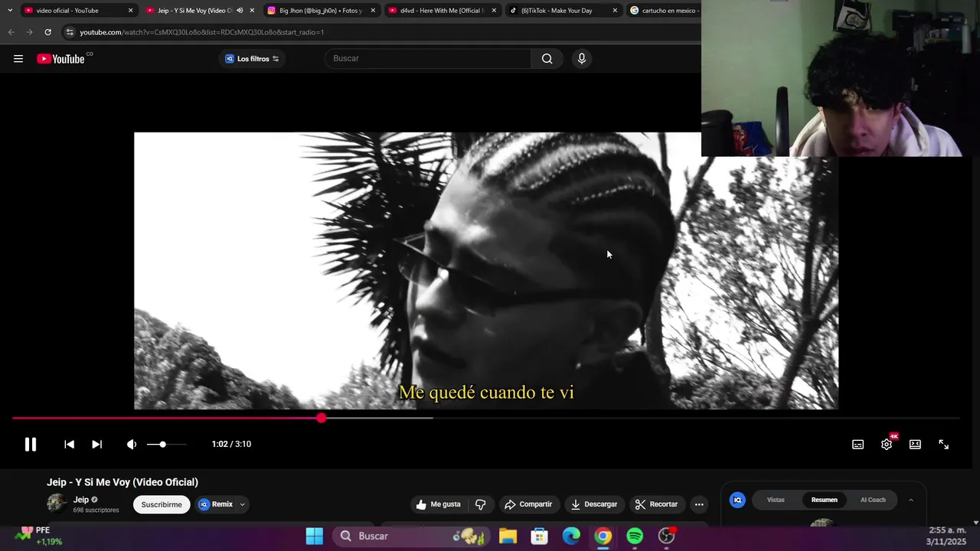Close the Big Jhon Instagram tab

373,11
